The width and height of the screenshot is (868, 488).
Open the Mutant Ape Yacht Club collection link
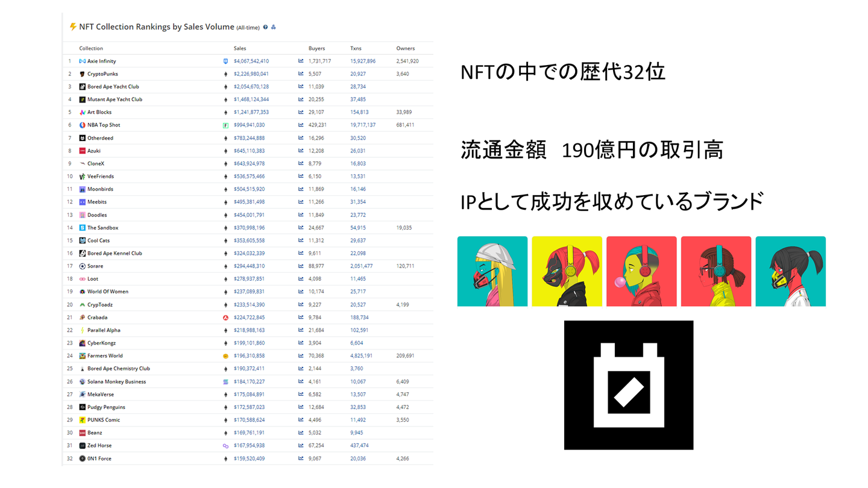point(115,99)
